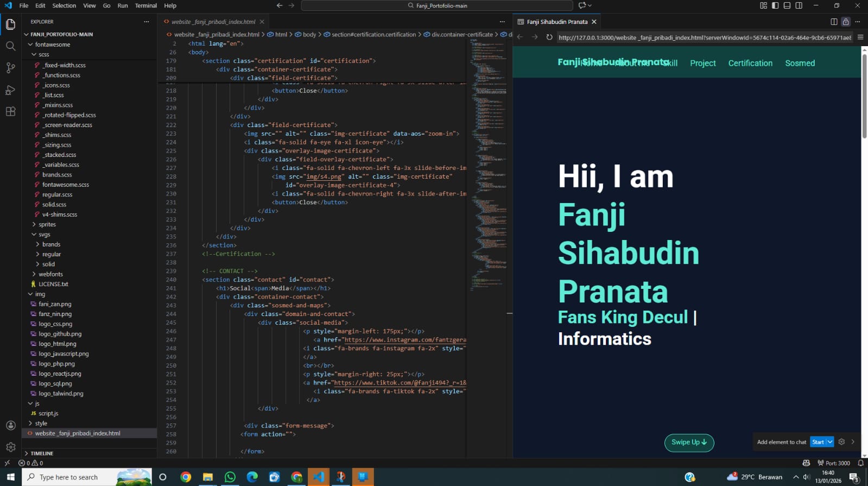Reload the preview browser page
Viewport: 868px width, 486px height.
click(x=549, y=37)
